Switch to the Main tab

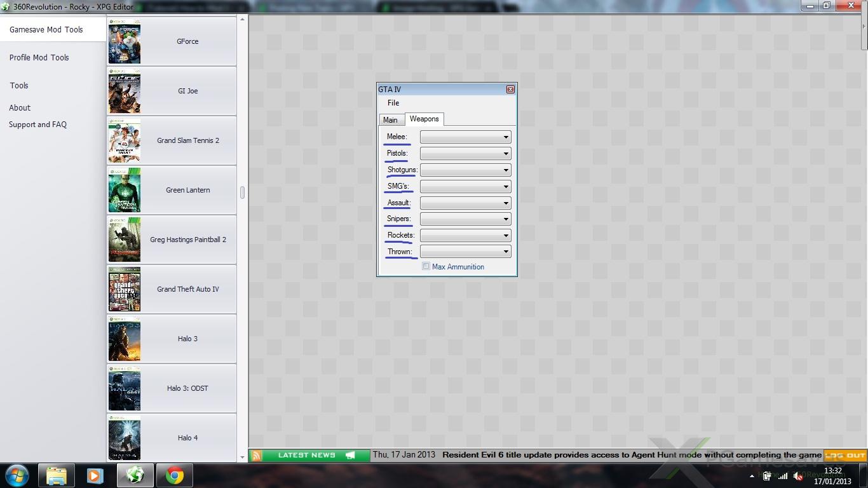point(390,120)
